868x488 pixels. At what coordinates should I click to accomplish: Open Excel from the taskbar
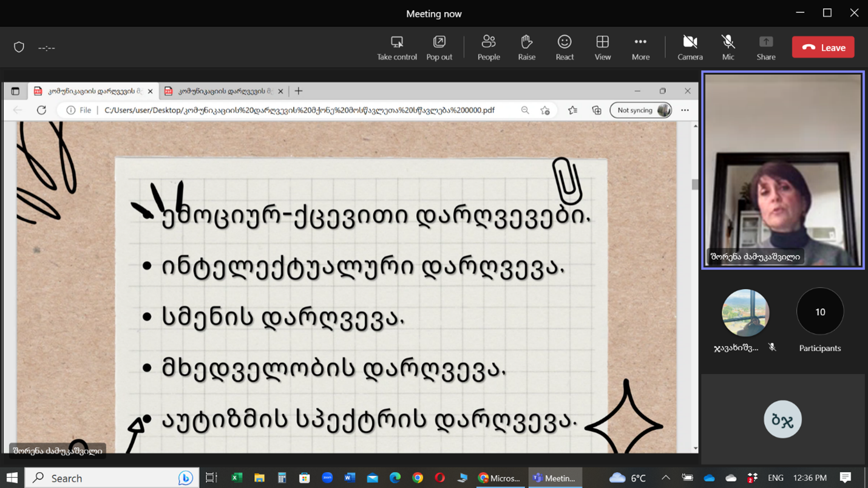click(x=237, y=478)
